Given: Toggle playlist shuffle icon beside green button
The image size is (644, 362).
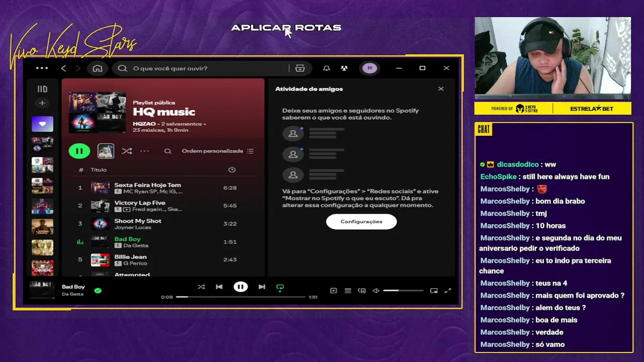Looking at the screenshot, I should pos(127,151).
